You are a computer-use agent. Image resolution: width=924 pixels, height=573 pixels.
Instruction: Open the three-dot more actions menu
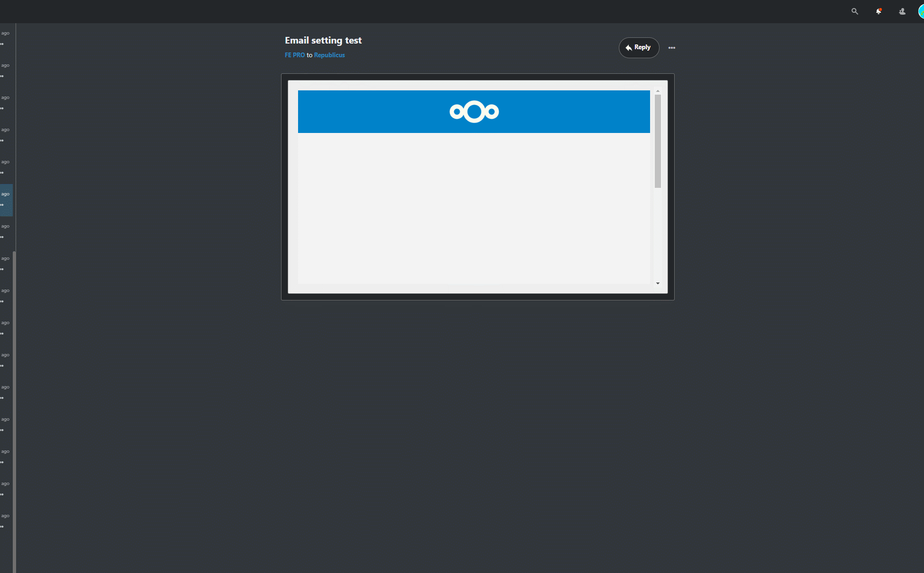click(672, 48)
